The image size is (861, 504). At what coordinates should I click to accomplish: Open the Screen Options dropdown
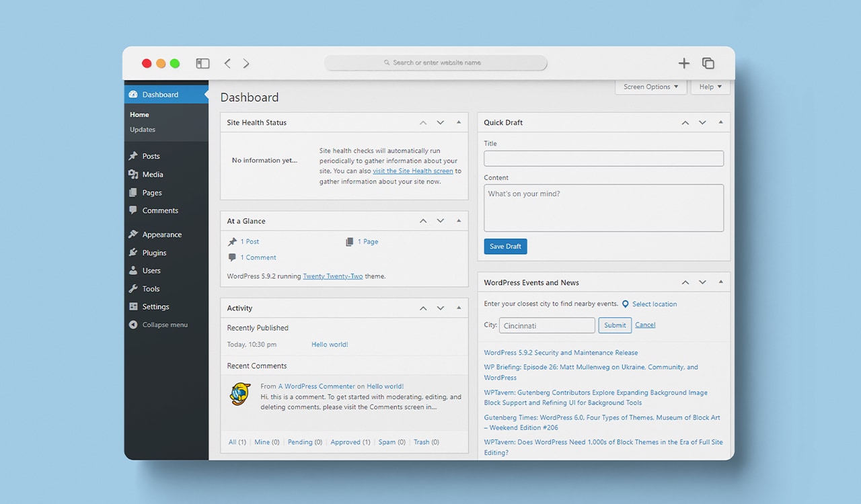coord(650,86)
